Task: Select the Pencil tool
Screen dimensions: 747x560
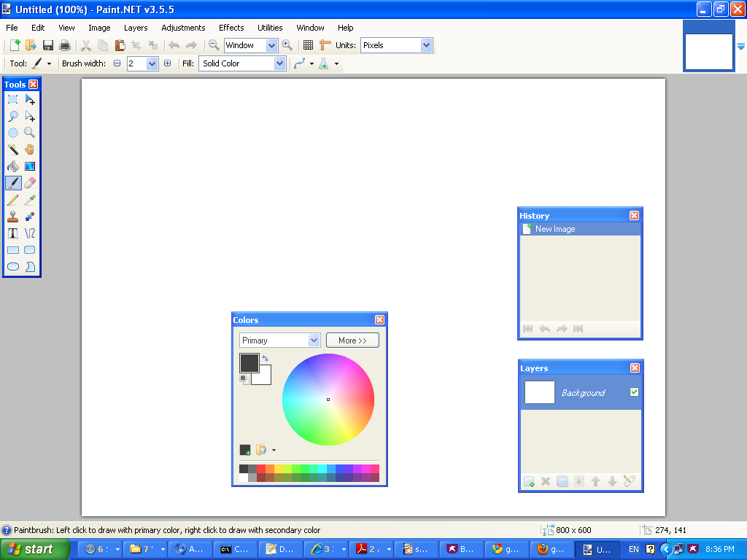Action: [x=13, y=200]
